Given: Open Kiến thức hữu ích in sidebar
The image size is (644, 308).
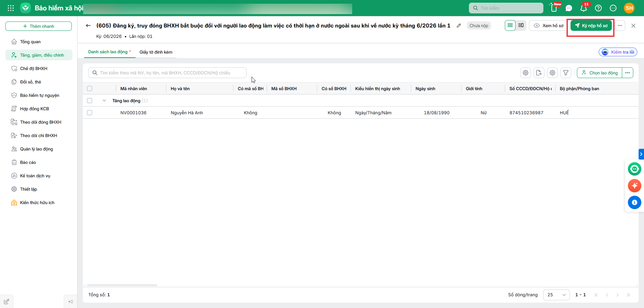Looking at the screenshot, I should [39, 202].
